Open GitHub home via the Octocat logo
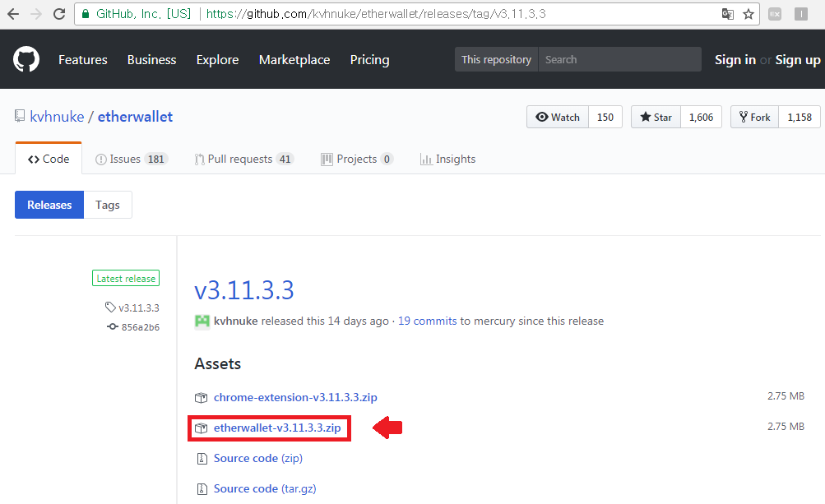This screenshot has width=825, height=504. [26, 59]
